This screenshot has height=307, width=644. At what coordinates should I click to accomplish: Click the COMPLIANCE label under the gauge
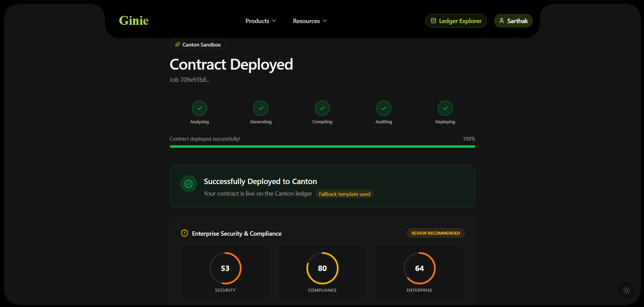[322, 290]
